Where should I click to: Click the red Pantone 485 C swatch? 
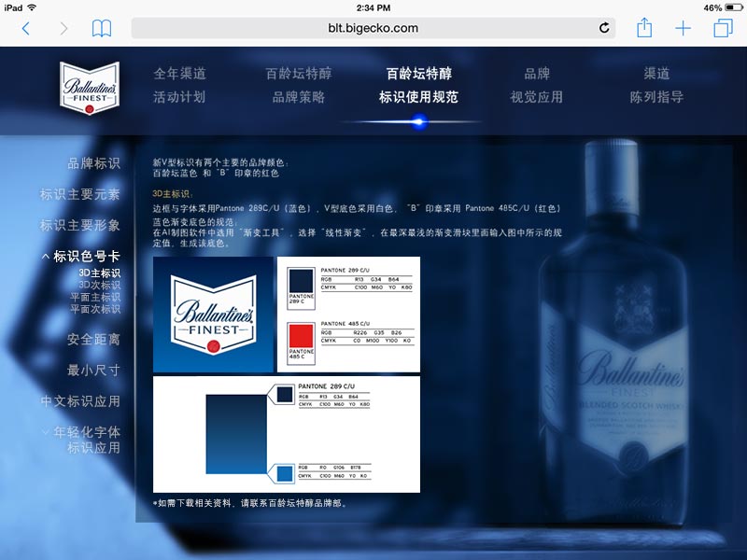pyautogui.click(x=301, y=335)
